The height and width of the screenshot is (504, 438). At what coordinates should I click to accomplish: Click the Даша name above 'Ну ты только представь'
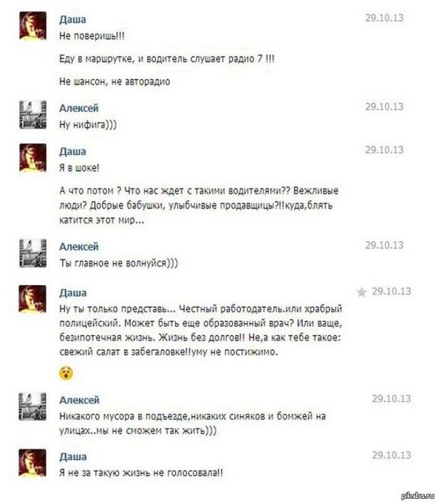click(x=73, y=293)
